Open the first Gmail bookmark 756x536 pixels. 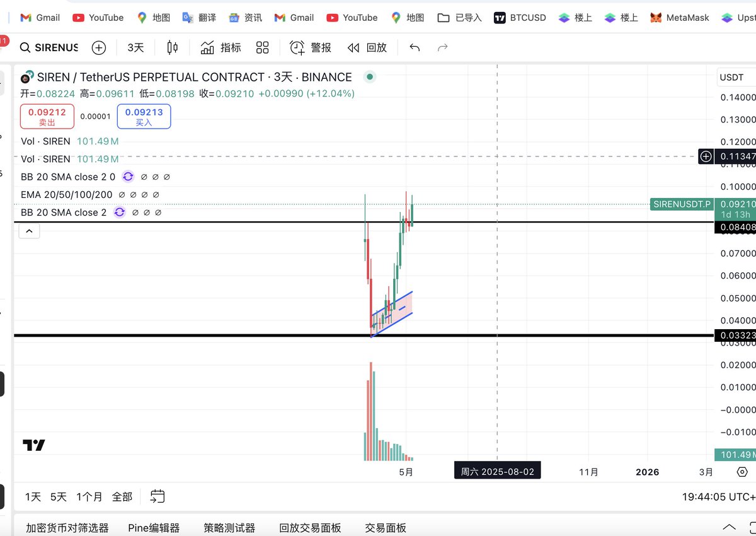click(40, 18)
